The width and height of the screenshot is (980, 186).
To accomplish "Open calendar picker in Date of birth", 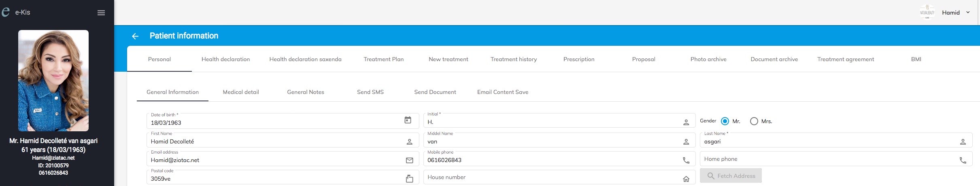I will click(x=408, y=120).
